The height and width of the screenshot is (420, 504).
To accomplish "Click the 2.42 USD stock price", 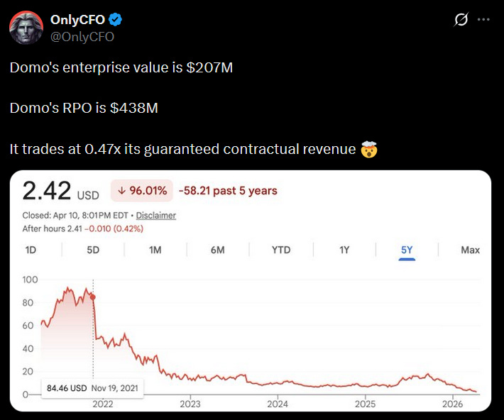I will click(61, 192).
